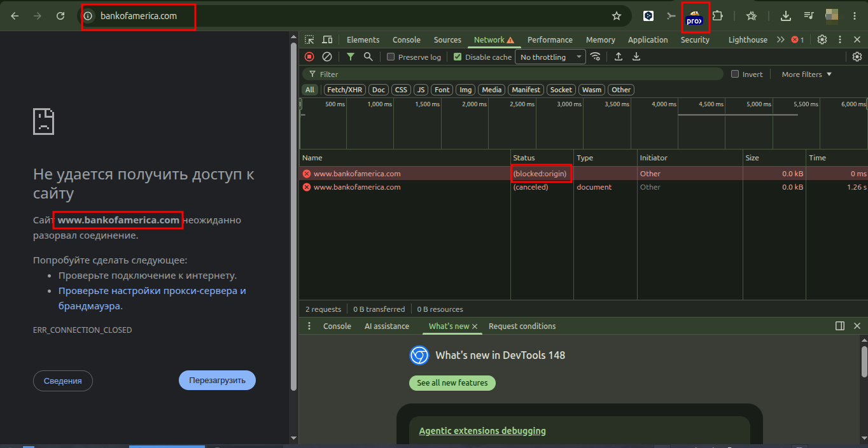The image size is (868, 448).
Task: Toggle the device toolbar icon
Action: pyautogui.click(x=327, y=39)
